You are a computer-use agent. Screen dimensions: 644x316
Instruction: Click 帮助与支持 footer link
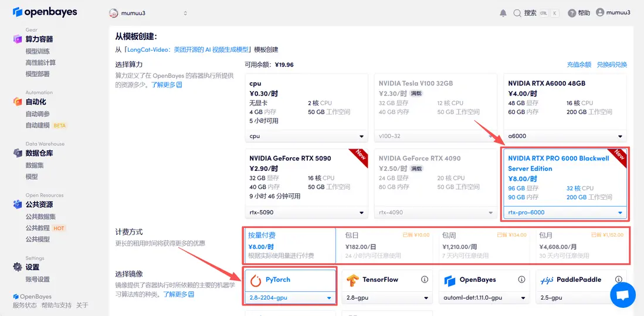(56, 305)
